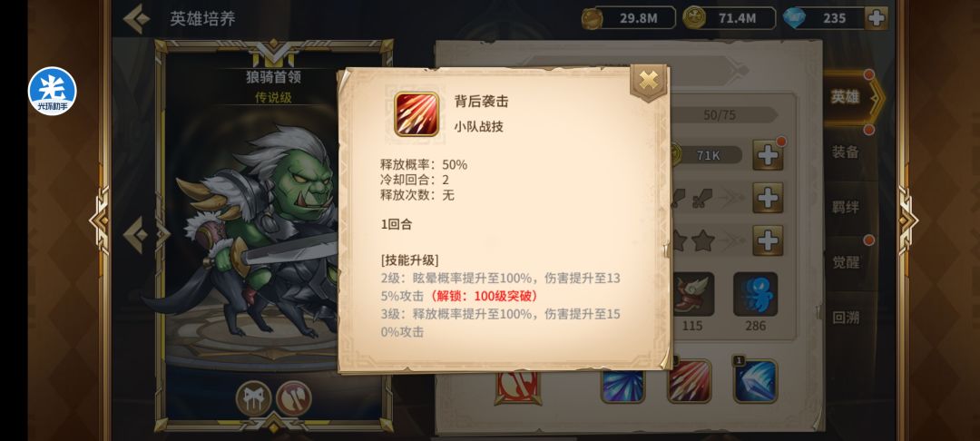Open the 光环助手 floating assistant
This screenshot has width=980, height=441.
pos(52,92)
